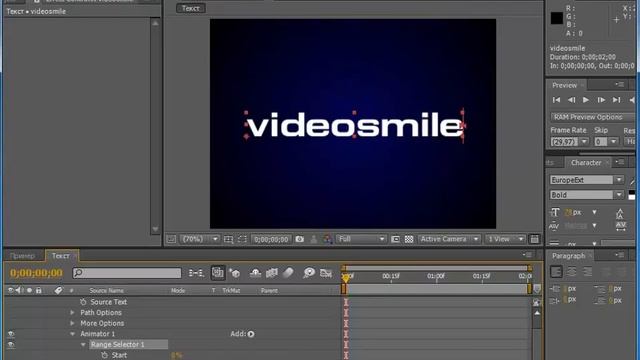
Task: Select the Paragraph panel tab
Action: click(569, 256)
